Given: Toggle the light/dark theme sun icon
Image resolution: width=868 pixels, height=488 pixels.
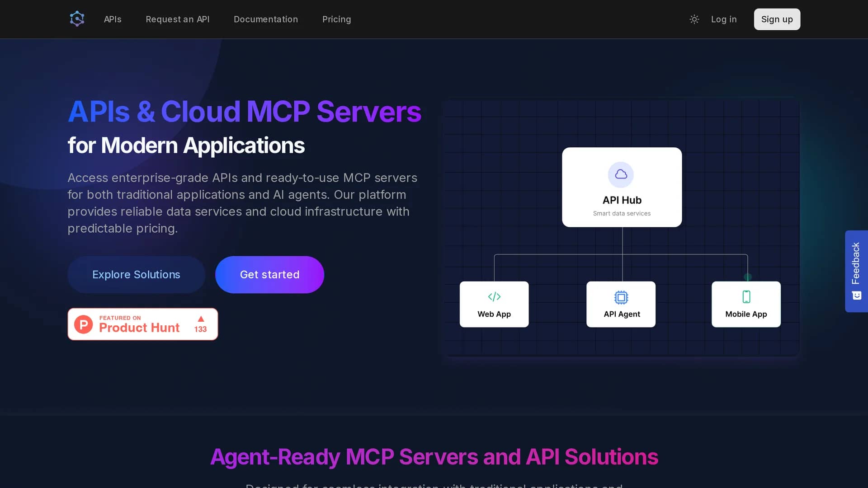Looking at the screenshot, I should 694,19.
